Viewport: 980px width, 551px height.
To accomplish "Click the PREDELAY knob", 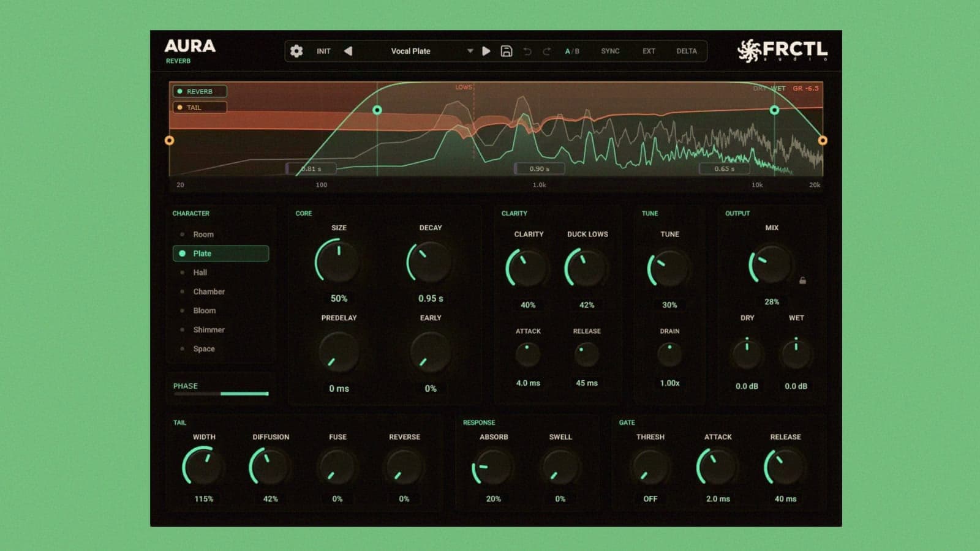I will (338, 352).
